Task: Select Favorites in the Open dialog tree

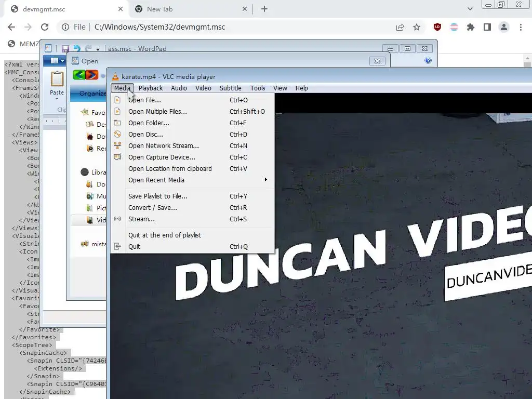Action: (94, 112)
